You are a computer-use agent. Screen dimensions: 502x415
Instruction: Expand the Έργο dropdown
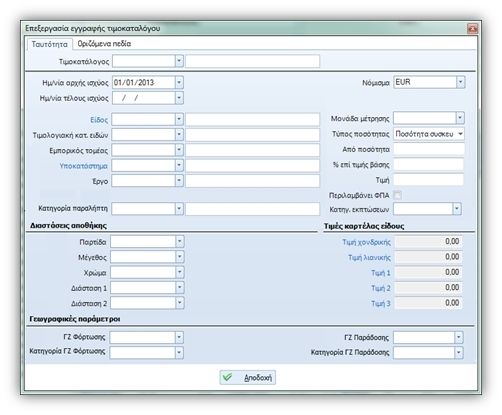(x=179, y=181)
